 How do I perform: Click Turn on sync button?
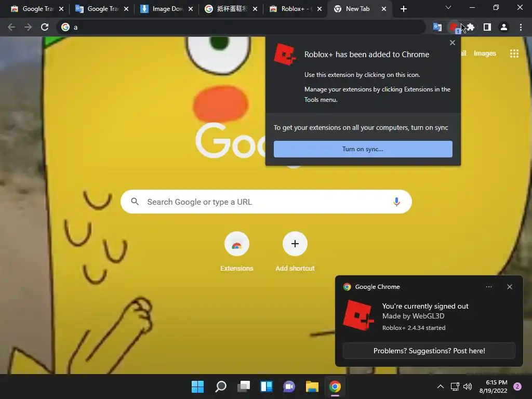point(363,149)
